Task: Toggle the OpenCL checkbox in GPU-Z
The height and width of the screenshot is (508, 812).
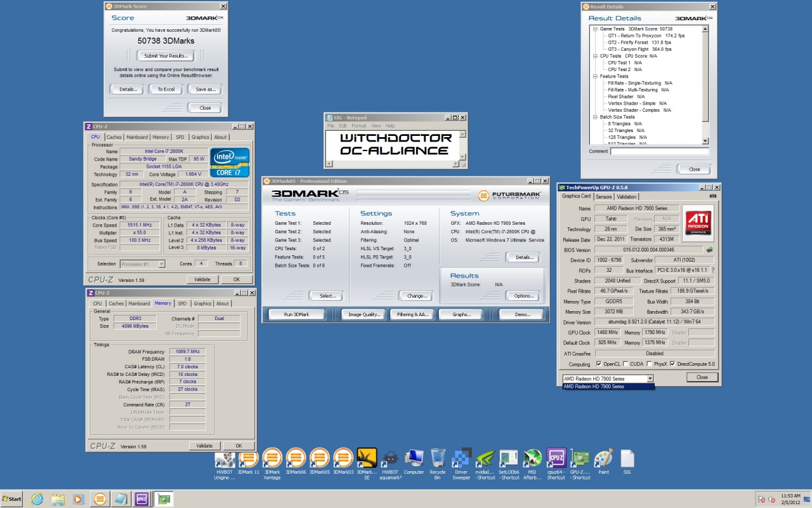Action: point(598,364)
